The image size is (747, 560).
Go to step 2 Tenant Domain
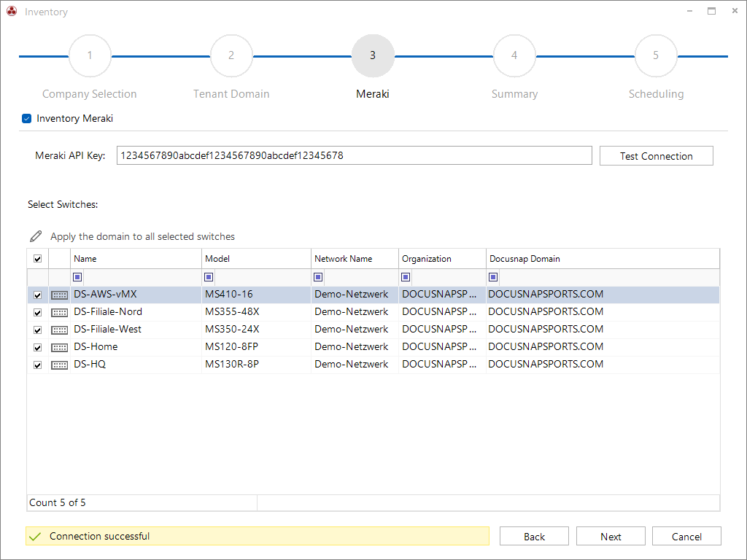coord(231,55)
